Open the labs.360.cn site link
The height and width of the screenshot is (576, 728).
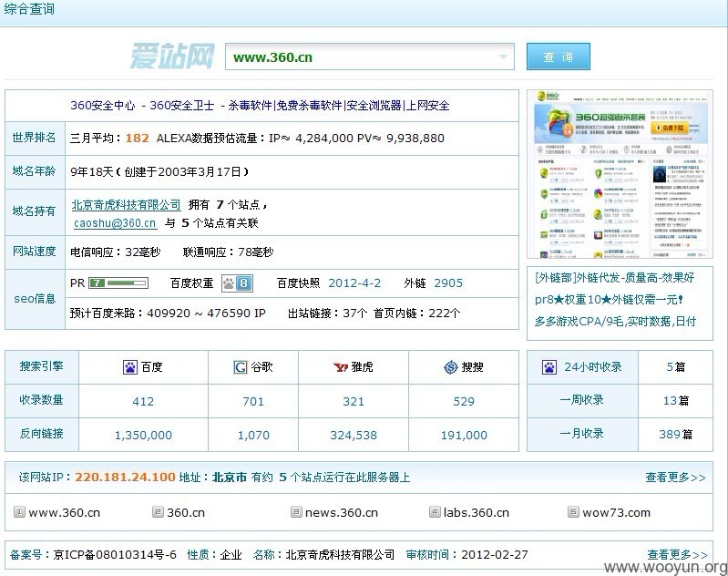(477, 512)
